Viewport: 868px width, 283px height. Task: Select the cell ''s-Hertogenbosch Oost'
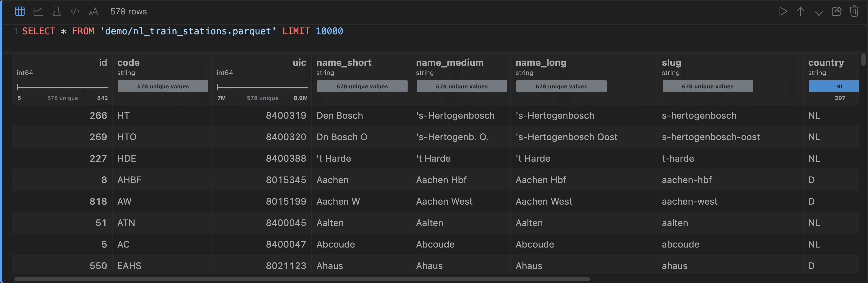coord(566,137)
